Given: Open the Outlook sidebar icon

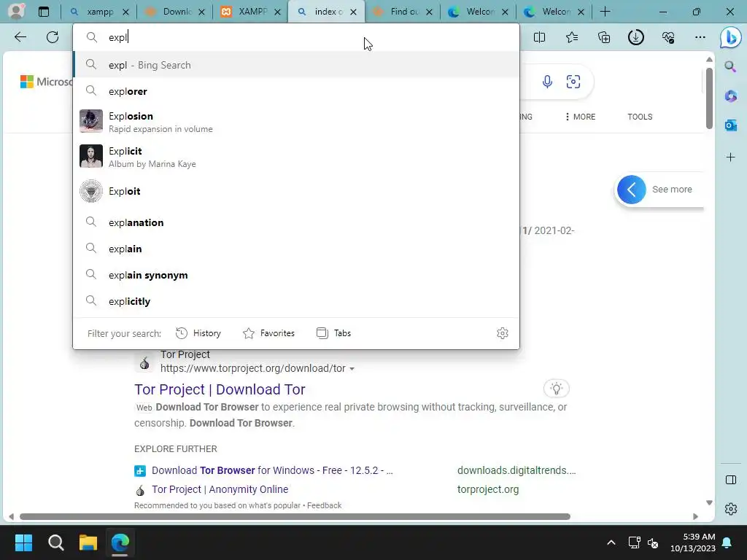Looking at the screenshot, I should point(730,125).
